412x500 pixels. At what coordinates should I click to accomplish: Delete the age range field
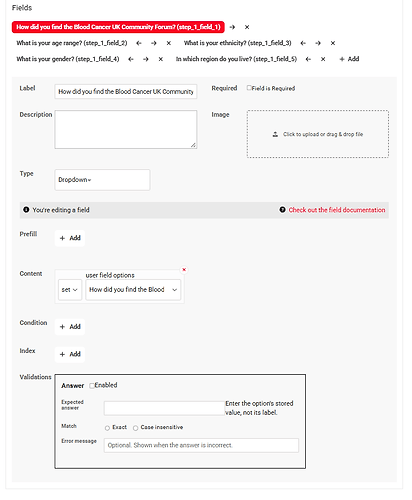coord(169,43)
